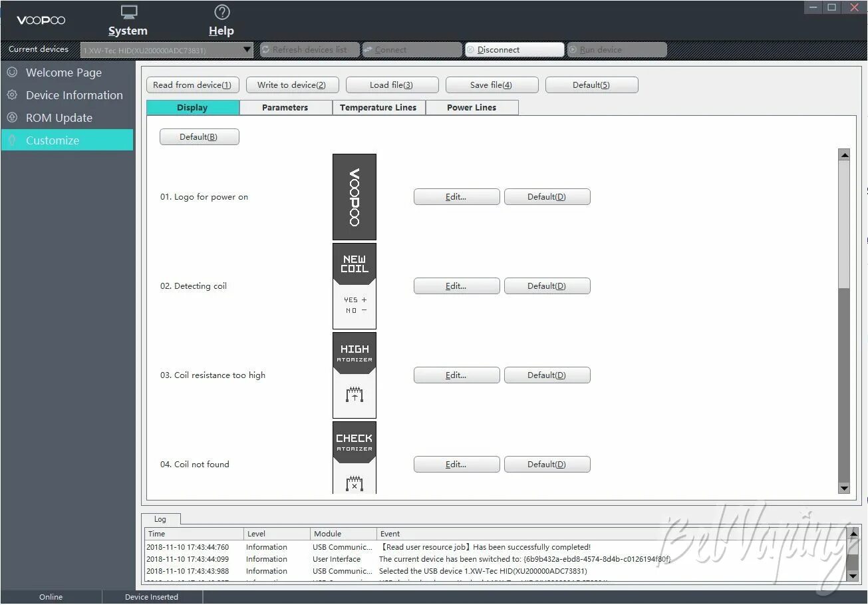Click the ROM Update upload icon
This screenshot has width=868, height=605.
pyautogui.click(x=12, y=117)
